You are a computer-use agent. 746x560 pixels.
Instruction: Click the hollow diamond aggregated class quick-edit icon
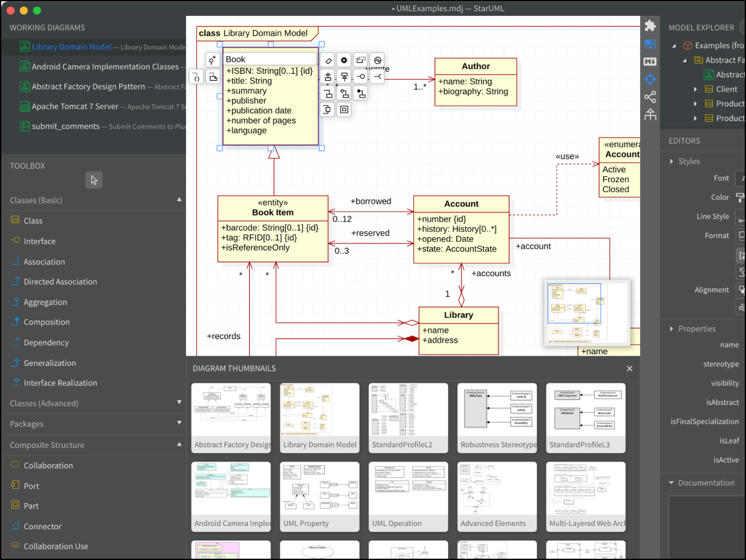pyautogui.click(x=344, y=94)
